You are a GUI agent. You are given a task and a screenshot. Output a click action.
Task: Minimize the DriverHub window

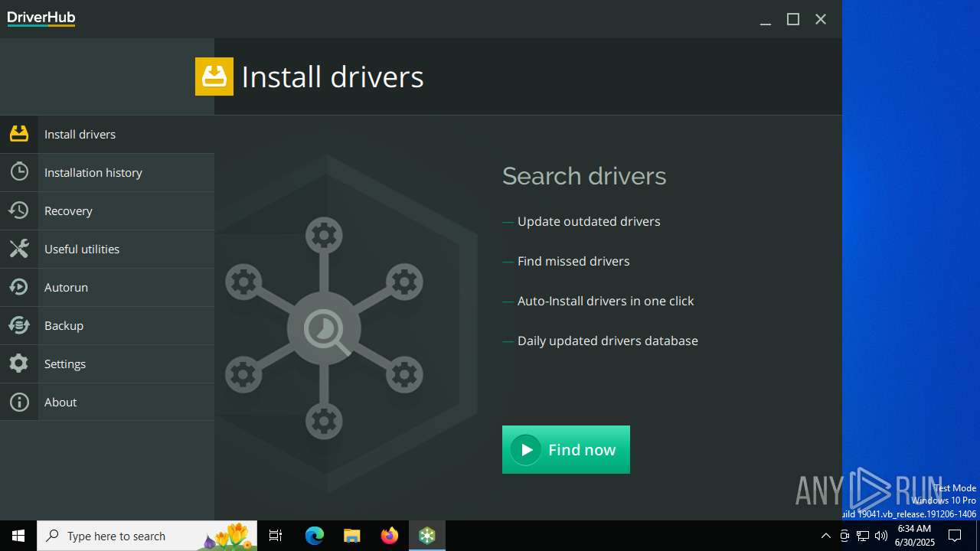pyautogui.click(x=765, y=19)
